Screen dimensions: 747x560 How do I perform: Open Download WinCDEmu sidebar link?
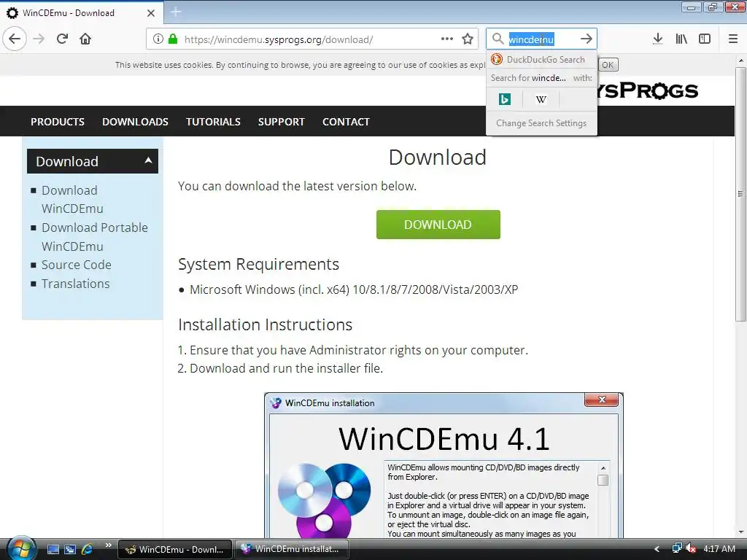pyautogui.click(x=72, y=200)
